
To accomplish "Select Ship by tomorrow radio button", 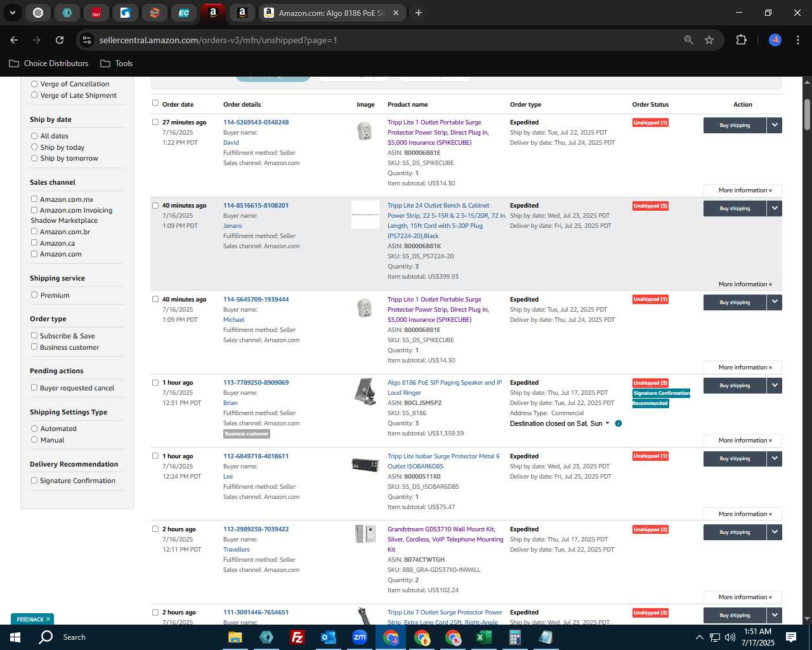I will 34,158.
